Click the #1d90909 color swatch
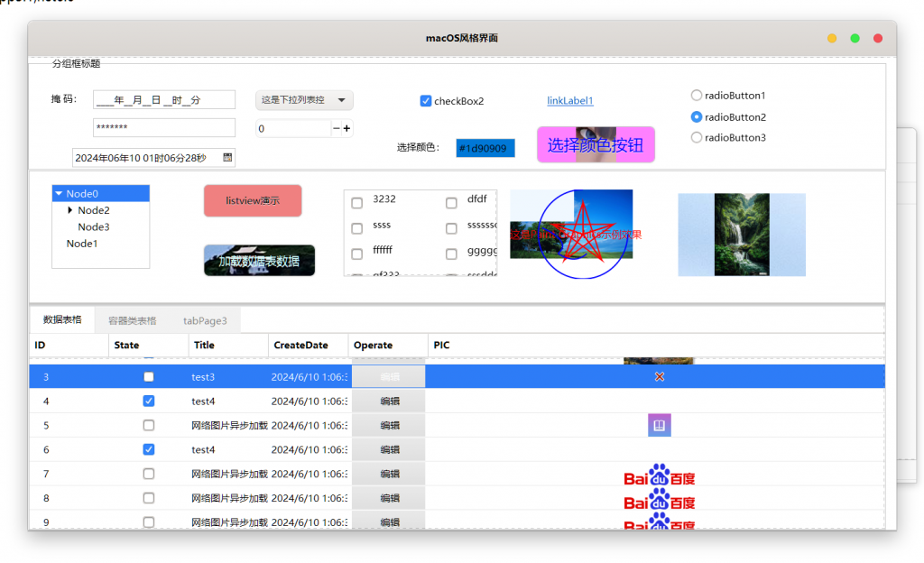Image resolution: width=924 pixels, height=563 pixels. click(485, 148)
